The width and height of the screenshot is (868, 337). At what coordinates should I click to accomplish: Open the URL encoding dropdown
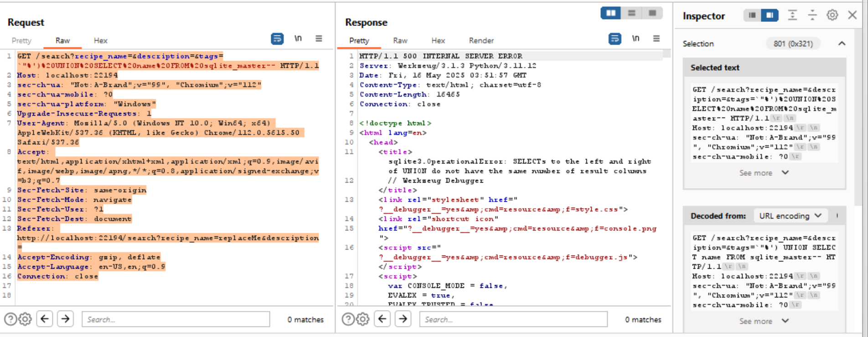coord(790,216)
